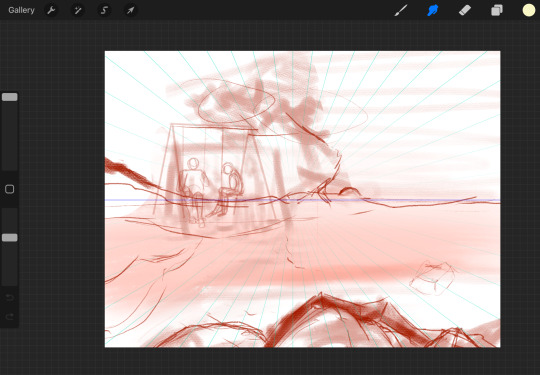Click the brush opacity slider handle

[10, 238]
